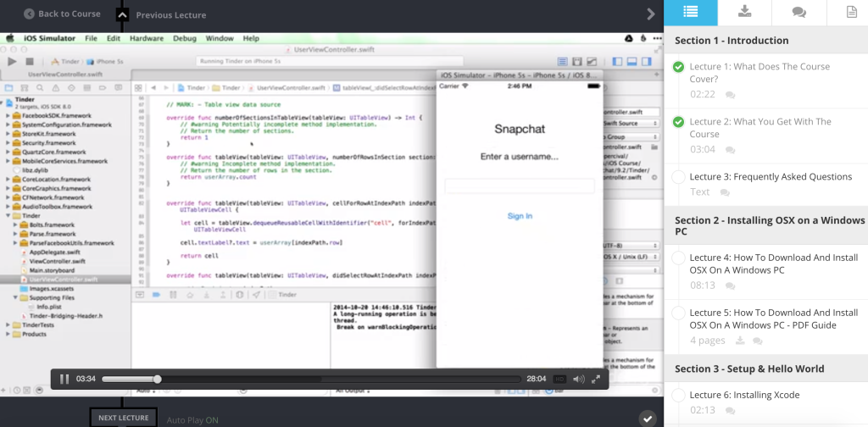This screenshot has height=427, width=868.
Task: Open the curriculum list tab
Action: [x=690, y=12]
